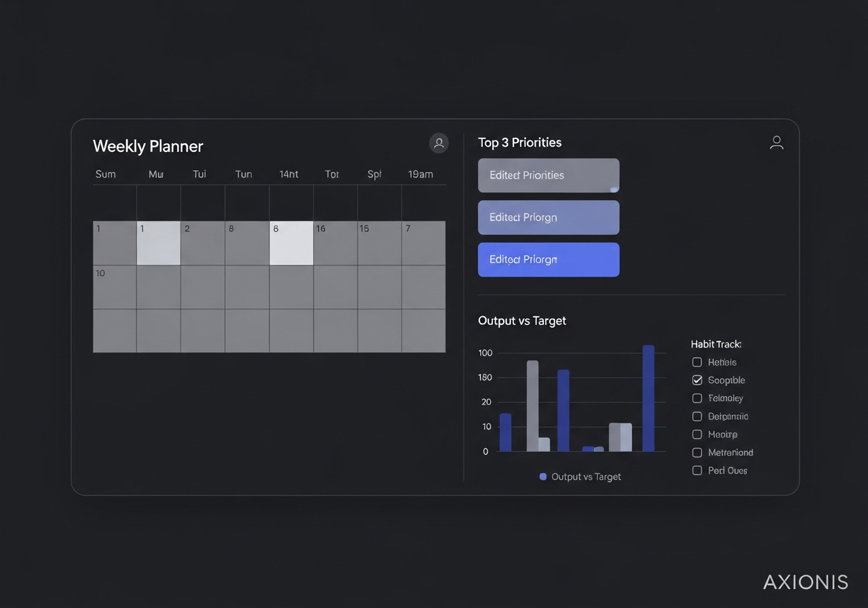Uncheck the Sooptble habit checkbox
The image size is (868, 608).
(696, 380)
